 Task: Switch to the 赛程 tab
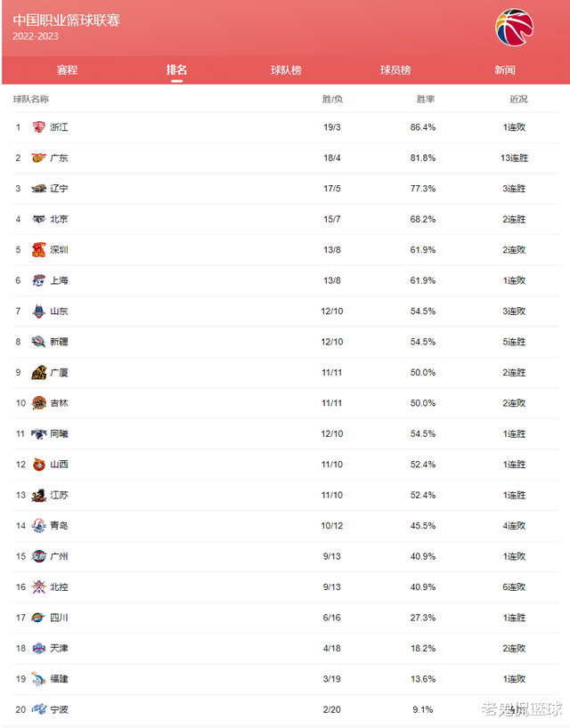tap(67, 70)
